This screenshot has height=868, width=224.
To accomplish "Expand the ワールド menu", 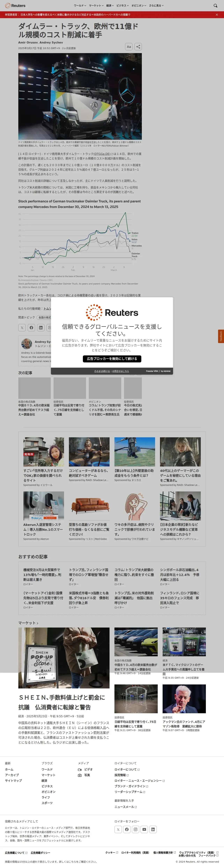I will pyautogui.click(x=80, y=5).
